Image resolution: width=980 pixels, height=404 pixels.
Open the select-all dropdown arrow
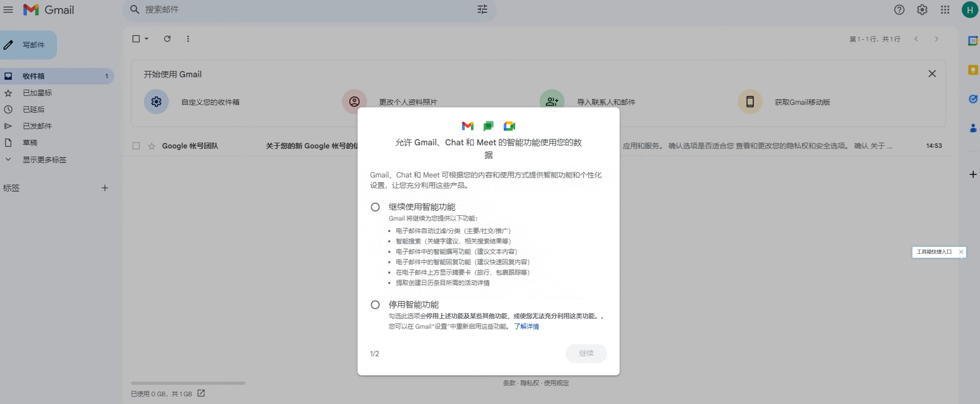[146, 39]
